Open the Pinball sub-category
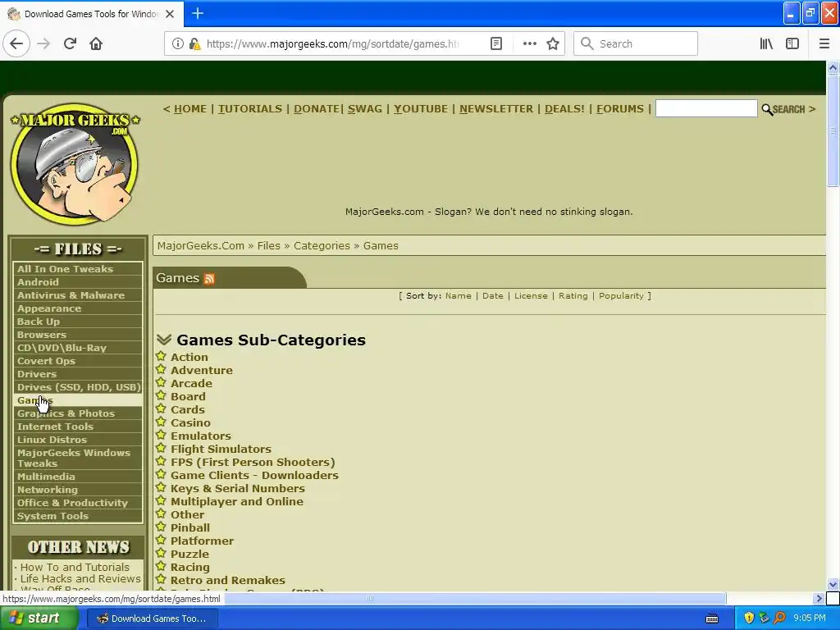840x630 pixels. point(190,527)
